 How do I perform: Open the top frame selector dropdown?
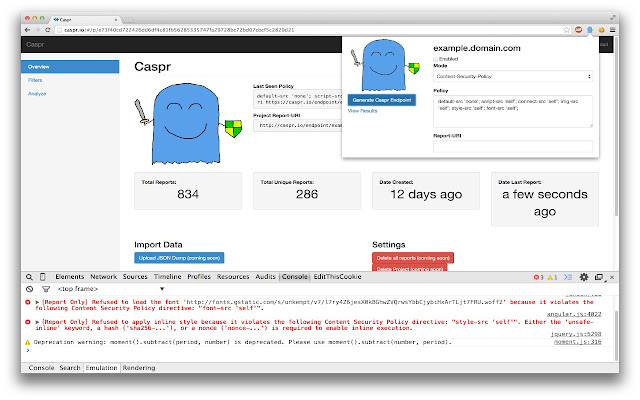coord(111,289)
